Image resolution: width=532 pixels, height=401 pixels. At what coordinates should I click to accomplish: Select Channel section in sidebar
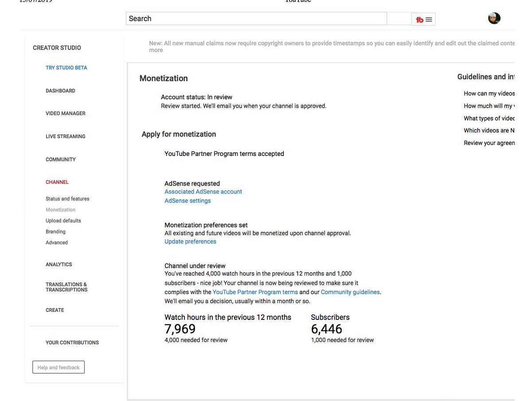(x=57, y=182)
